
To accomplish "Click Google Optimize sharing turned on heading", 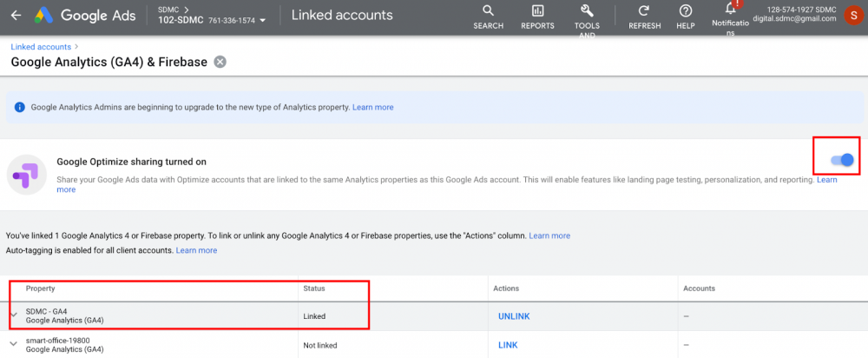I will pyautogui.click(x=132, y=162).
